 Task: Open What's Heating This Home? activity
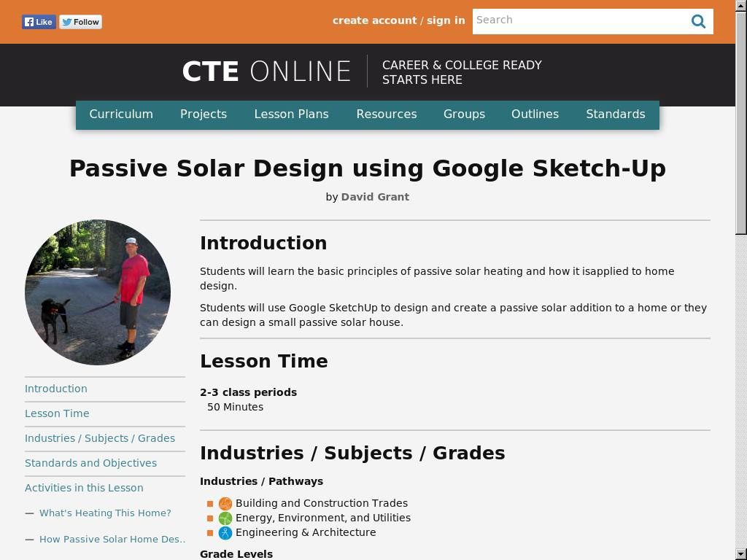coord(105,513)
